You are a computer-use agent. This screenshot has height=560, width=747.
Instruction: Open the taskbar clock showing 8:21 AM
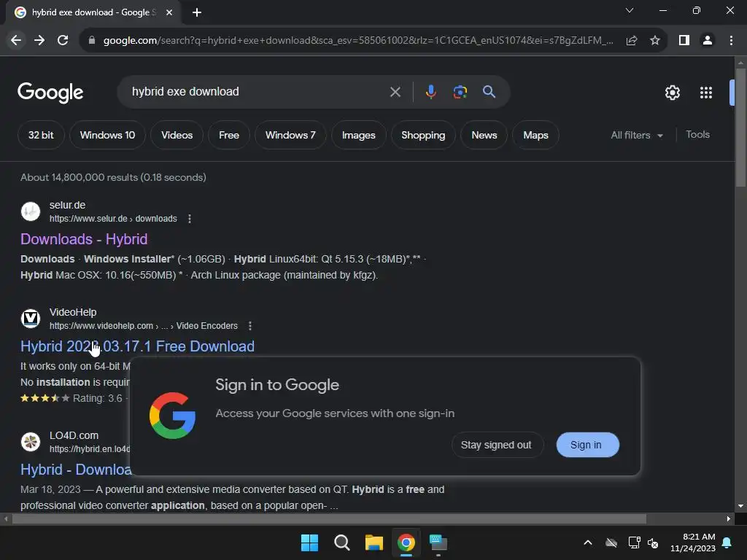point(693,542)
